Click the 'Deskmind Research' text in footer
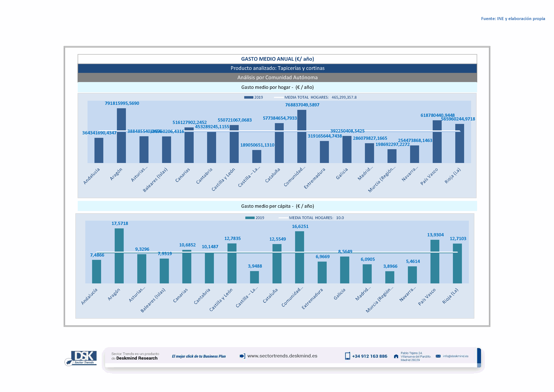The width and height of the screenshot is (554, 392). (137, 358)
